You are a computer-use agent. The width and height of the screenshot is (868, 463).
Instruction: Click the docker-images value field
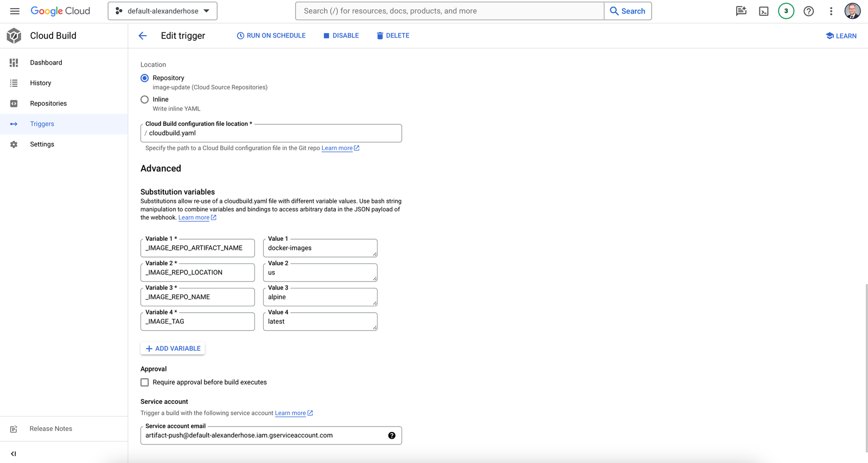(x=320, y=248)
